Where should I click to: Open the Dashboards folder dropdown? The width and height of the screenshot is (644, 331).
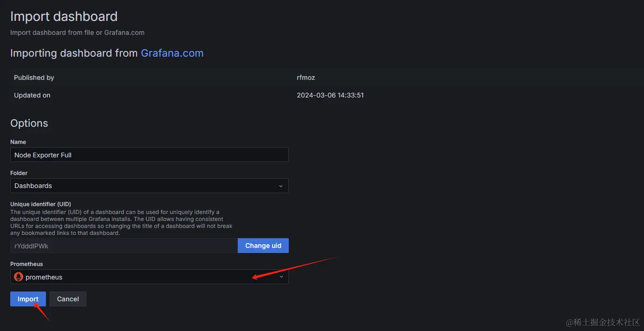coord(149,186)
